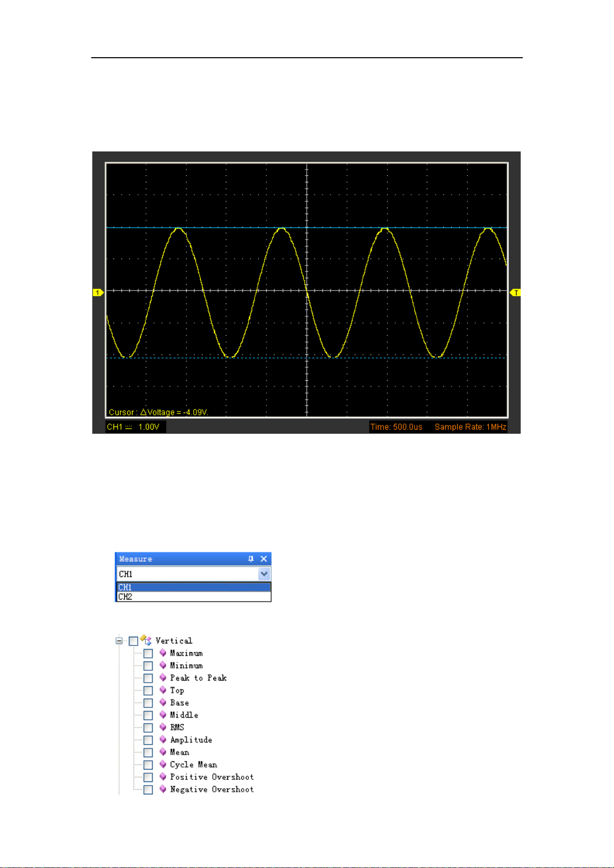Screen dimensions: 614x868
Task: Check the Mean measurement checkbox
Action: point(148,753)
